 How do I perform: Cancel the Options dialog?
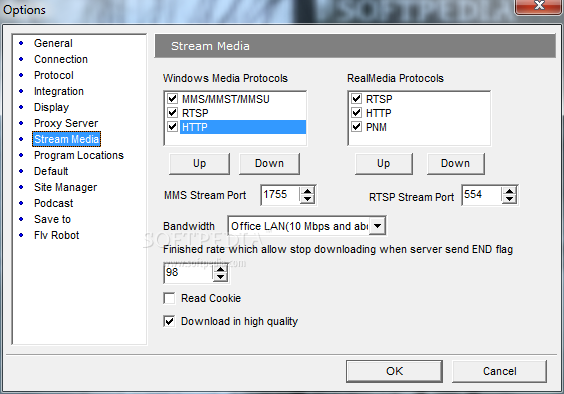point(500,371)
